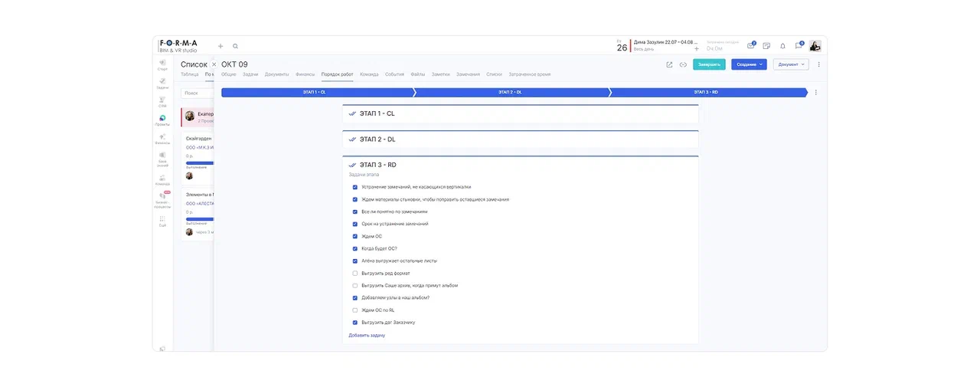Screen dimensions: 980x387
Task: Switch to the Финансы tab
Action: tap(305, 74)
